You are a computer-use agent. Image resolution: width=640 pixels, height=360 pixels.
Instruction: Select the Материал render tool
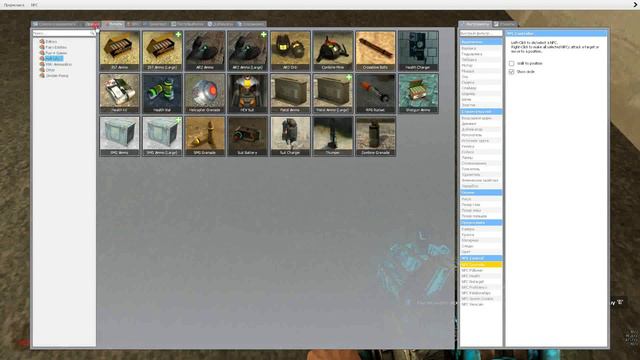[x=481, y=240]
